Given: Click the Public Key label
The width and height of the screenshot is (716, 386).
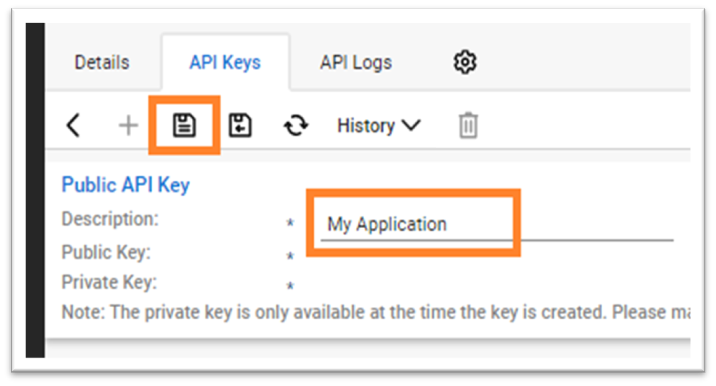Looking at the screenshot, I should (x=106, y=252).
